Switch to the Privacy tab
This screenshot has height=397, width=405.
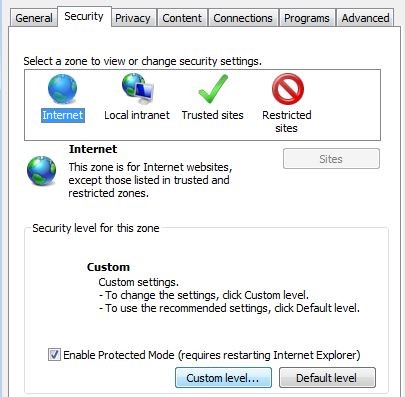point(133,18)
